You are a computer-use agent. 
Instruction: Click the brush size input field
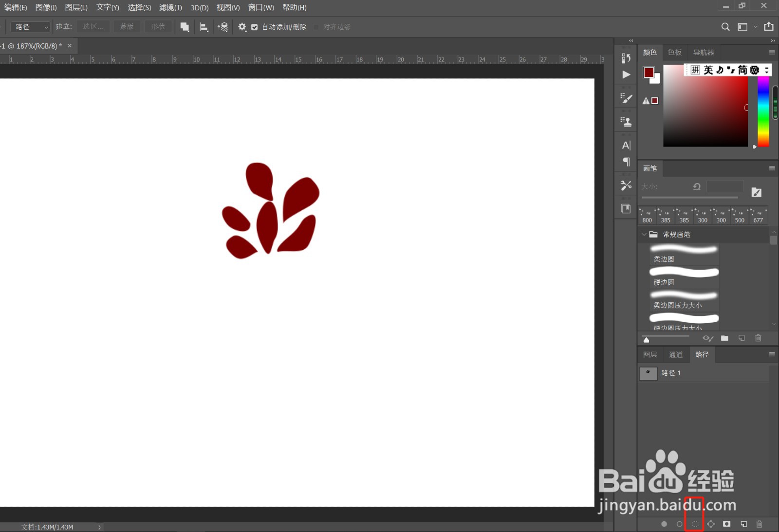click(x=725, y=186)
